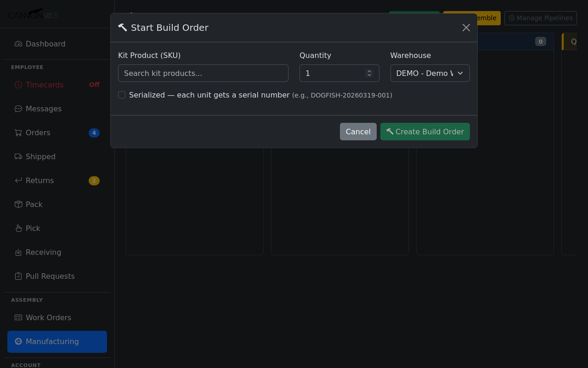Image resolution: width=588 pixels, height=368 pixels.
Task: Close the Start Build Order dialog
Action: [x=466, y=28]
